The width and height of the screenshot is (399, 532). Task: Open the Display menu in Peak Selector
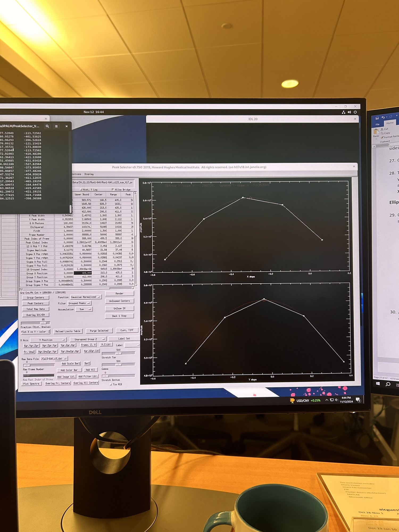pos(89,174)
